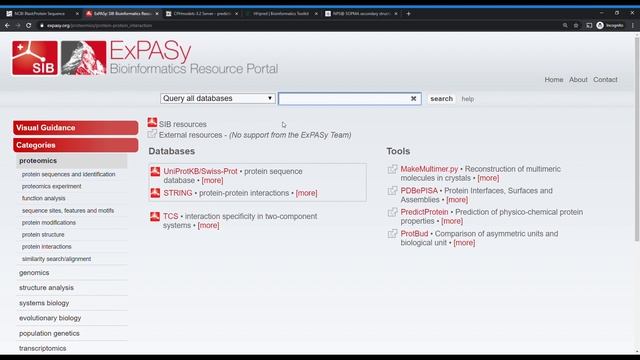
Task: Click the ExPASy mountain logo
Action: coord(84,58)
